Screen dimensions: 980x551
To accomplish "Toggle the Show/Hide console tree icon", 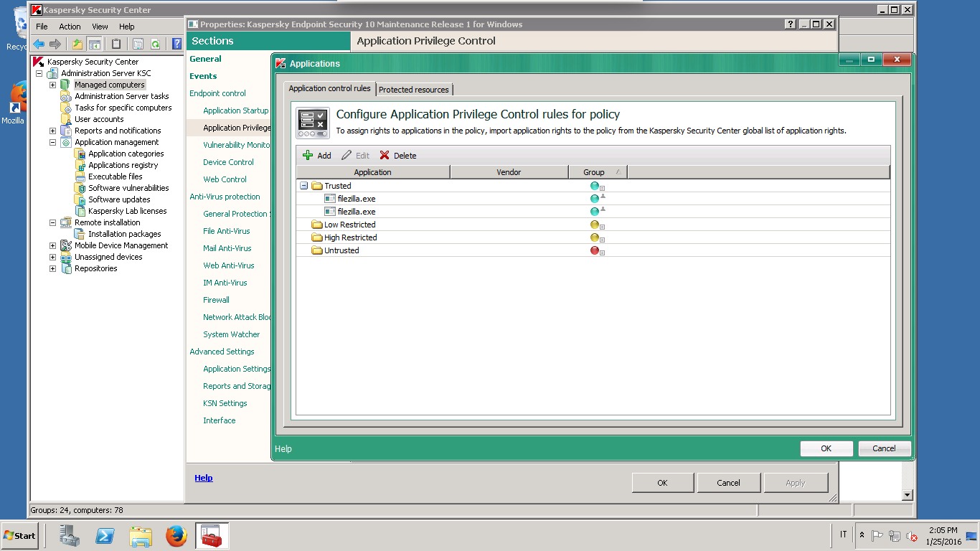I will pos(94,44).
